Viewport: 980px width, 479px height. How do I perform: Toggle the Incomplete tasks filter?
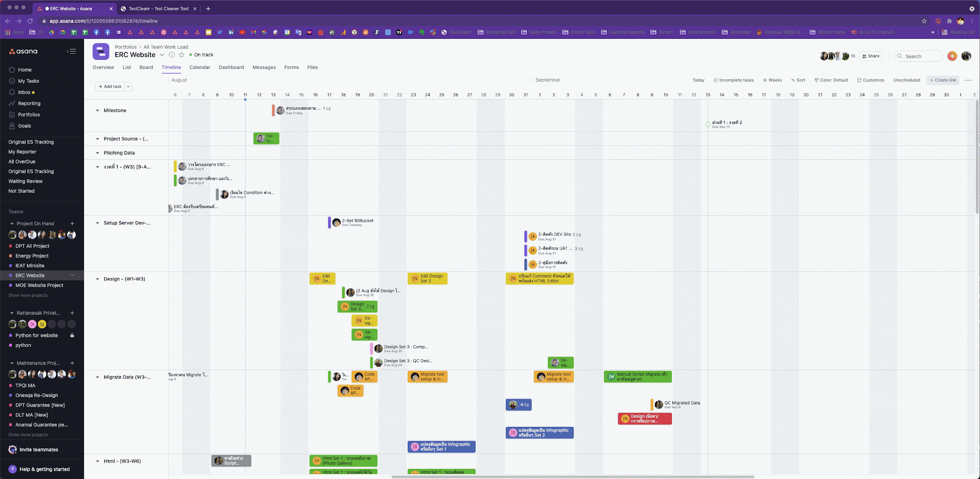point(734,80)
